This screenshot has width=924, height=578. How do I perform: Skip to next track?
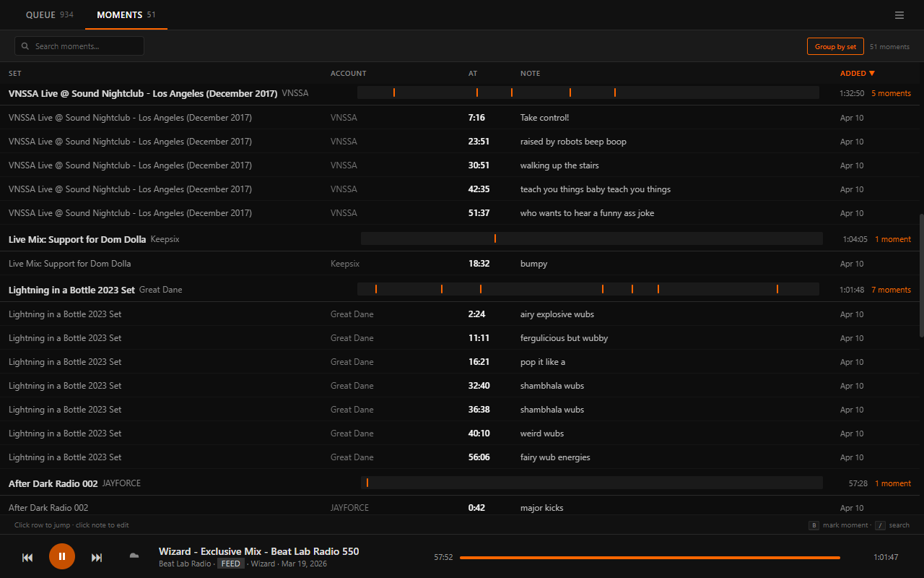97,557
